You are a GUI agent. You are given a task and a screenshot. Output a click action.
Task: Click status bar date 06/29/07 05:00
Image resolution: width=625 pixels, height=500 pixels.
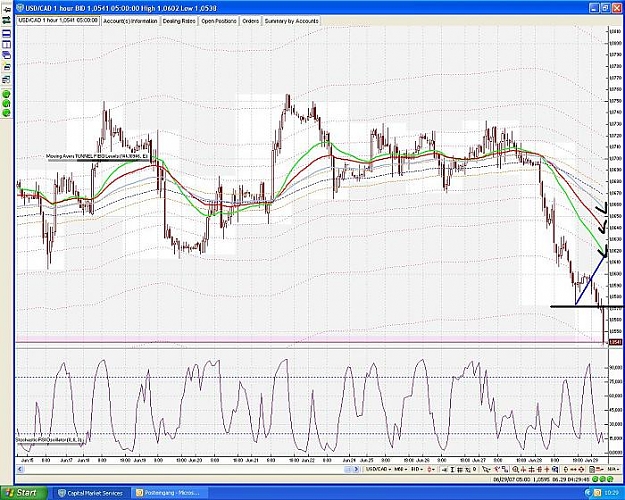pos(512,480)
